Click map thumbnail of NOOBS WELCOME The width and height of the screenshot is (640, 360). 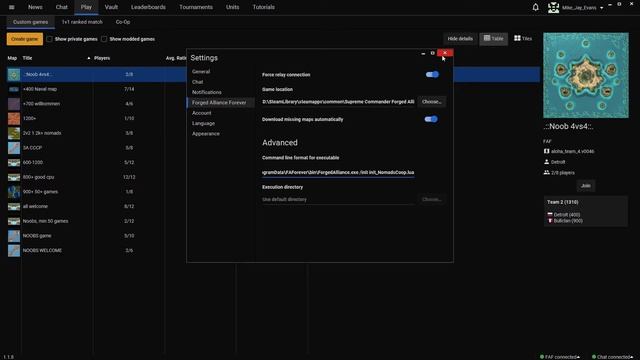tap(14, 250)
